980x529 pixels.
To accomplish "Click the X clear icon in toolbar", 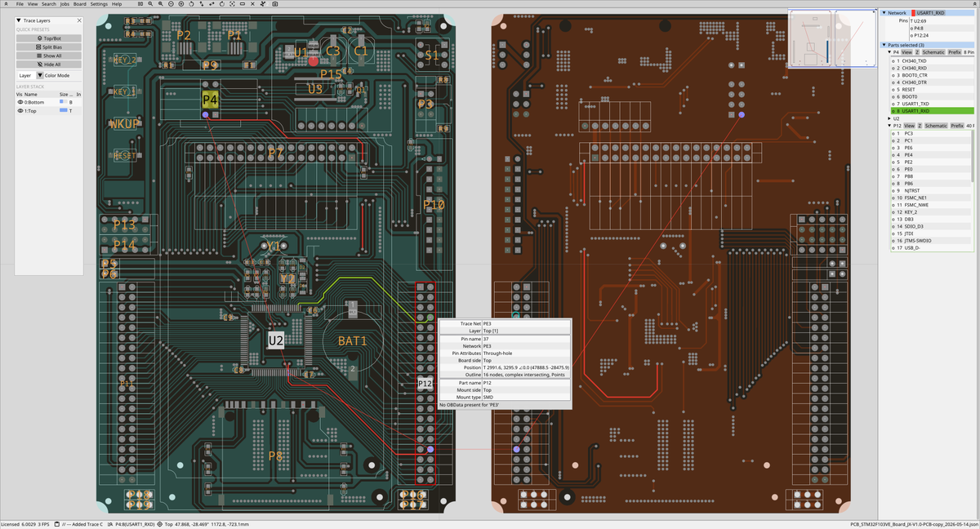I will coord(252,4).
